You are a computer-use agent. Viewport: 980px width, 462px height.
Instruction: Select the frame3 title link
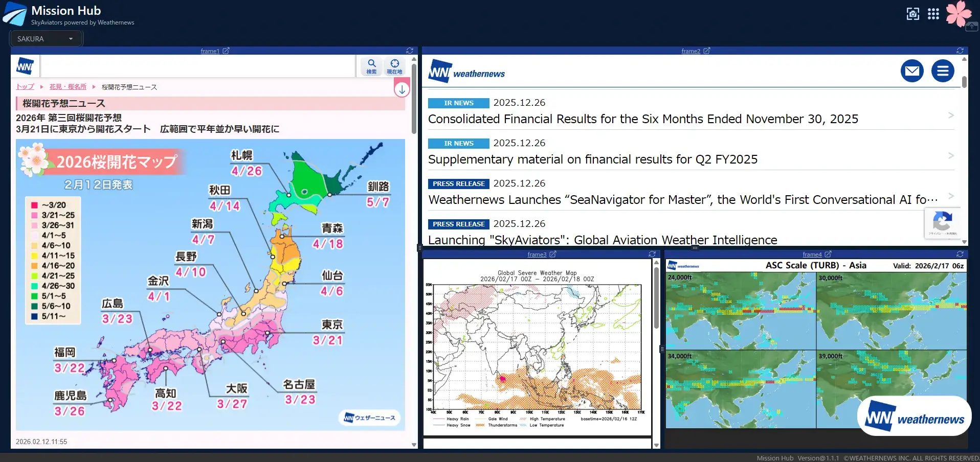pyautogui.click(x=537, y=255)
